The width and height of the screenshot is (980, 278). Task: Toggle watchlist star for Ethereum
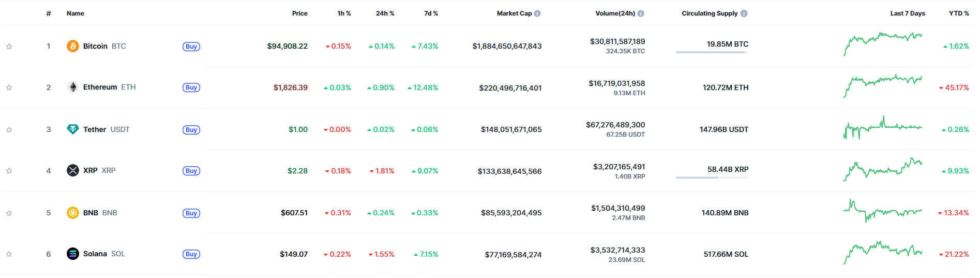coord(9,87)
